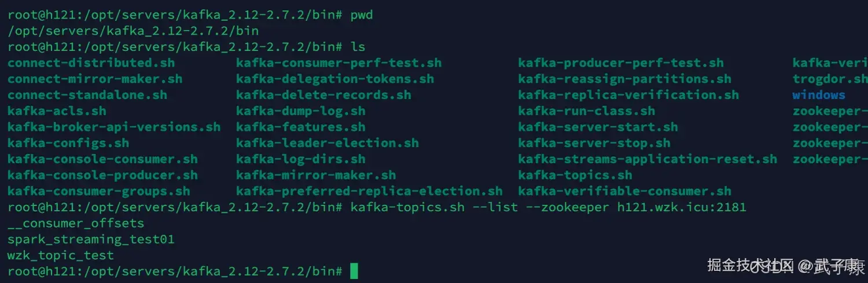Click the spark_streaming_test01 topic line
868x283 pixels.
91,239
